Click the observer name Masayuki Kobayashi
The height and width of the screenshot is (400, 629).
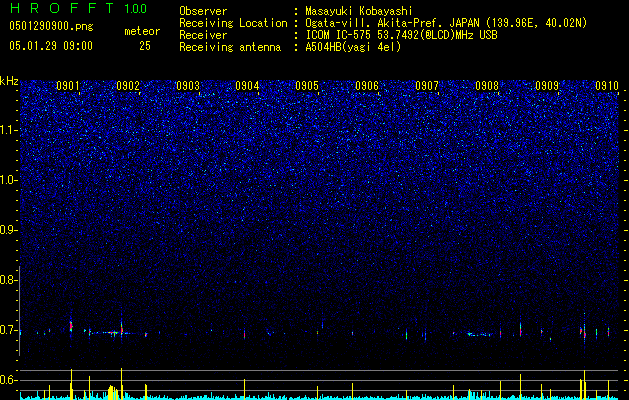tap(359, 11)
